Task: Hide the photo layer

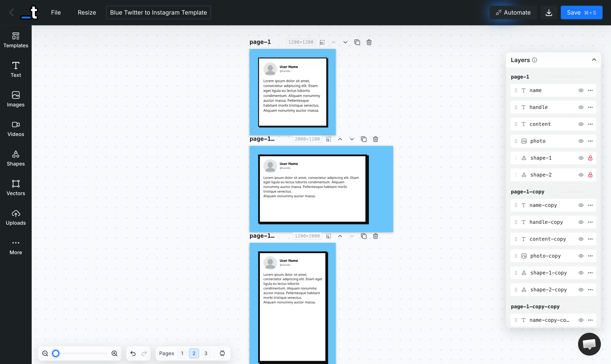Action: click(581, 141)
